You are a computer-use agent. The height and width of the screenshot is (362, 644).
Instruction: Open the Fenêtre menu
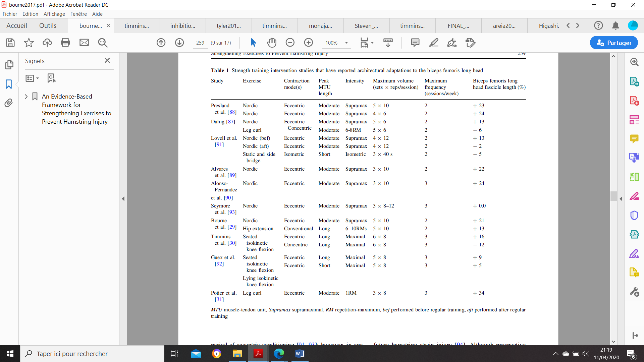point(78,14)
